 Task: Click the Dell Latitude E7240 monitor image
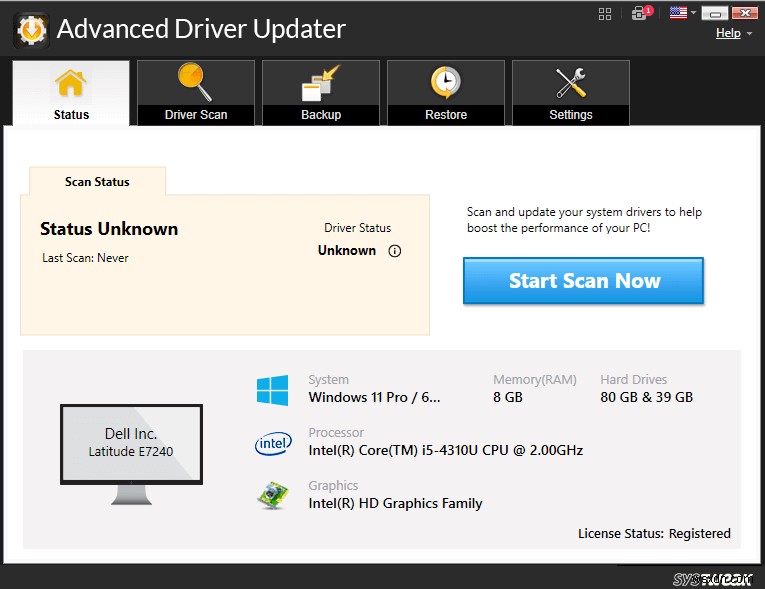[131, 454]
